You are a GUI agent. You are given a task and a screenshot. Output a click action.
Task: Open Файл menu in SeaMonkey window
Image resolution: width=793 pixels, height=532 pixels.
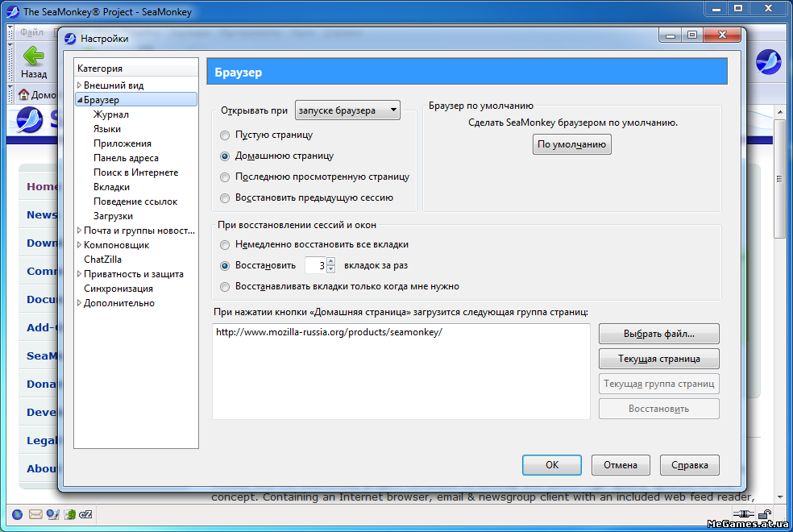(x=31, y=32)
